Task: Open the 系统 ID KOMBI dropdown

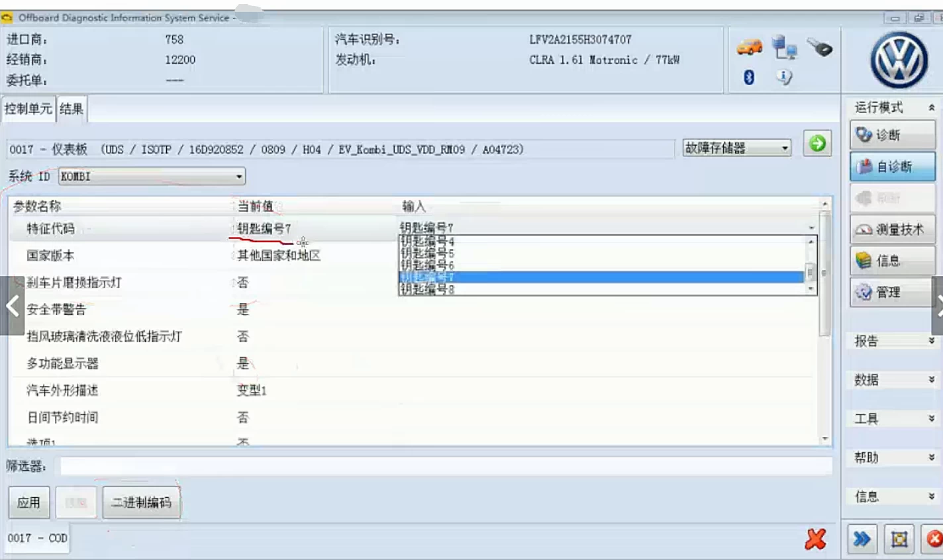Action: pos(152,176)
